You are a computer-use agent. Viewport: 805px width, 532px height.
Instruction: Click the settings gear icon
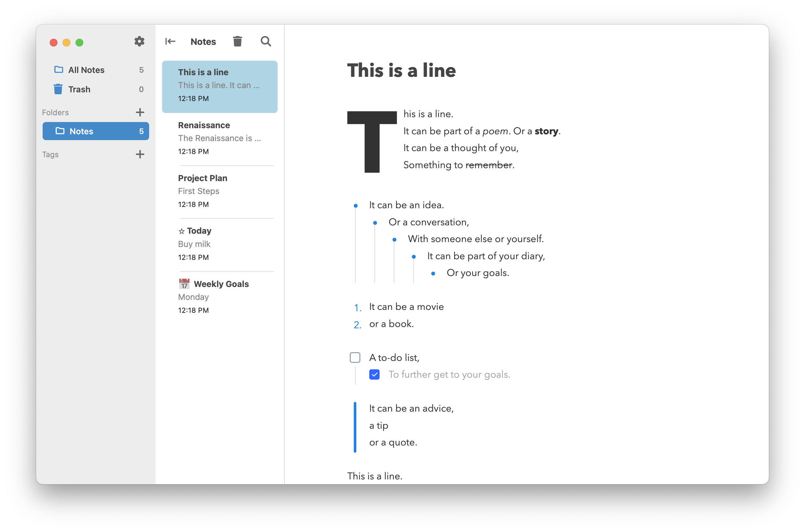[139, 41]
